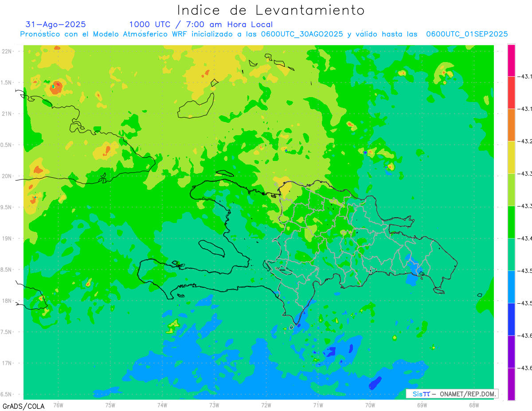Pick the magenta swatch on the colorbar
This screenshot has height=411, width=532.
click(x=511, y=60)
